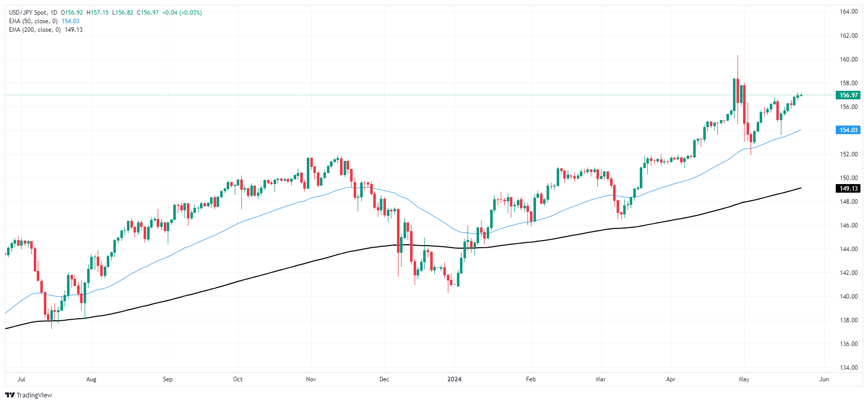Screen dimensions: 868x404
Task: Click the May label on time axis
Action: click(x=744, y=379)
